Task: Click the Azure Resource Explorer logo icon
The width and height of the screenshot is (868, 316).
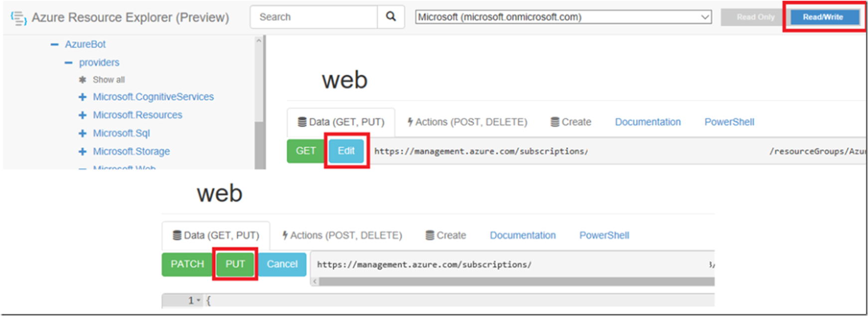Action: point(18,18)
